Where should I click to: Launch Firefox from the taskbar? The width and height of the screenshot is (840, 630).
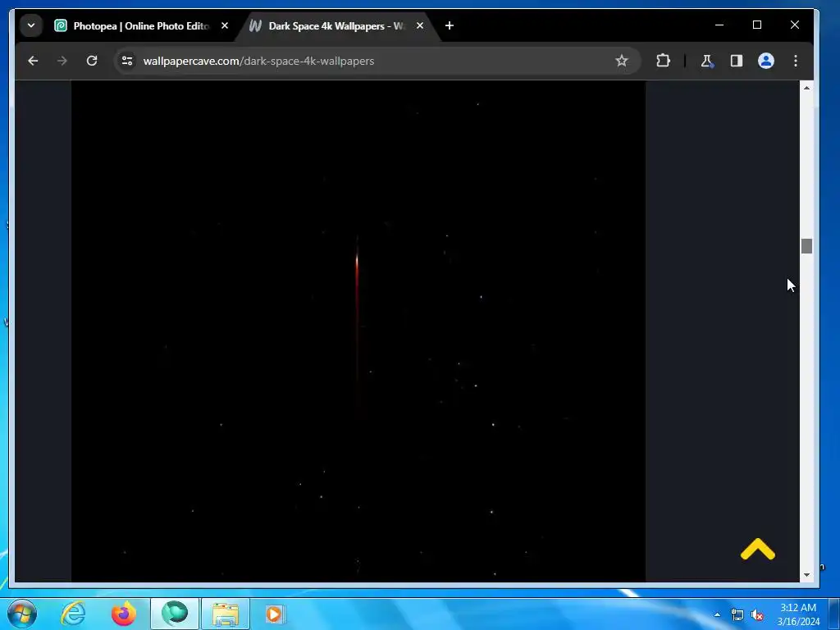coord(124,614)
